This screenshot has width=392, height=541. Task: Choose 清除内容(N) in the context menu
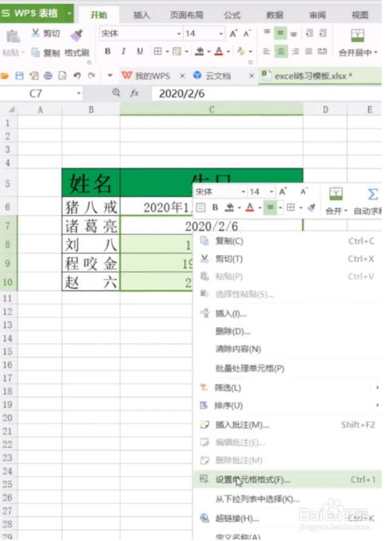click(287, 348)
